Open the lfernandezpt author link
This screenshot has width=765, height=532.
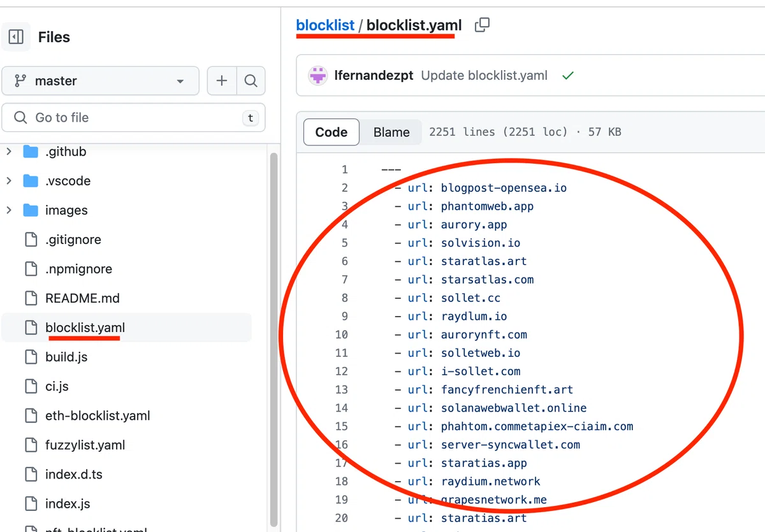click(x=373, y=75)
